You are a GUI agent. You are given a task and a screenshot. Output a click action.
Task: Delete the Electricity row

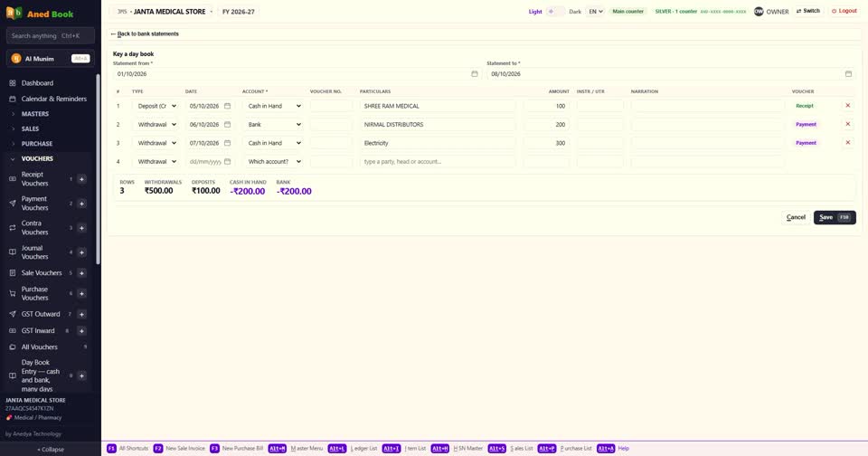click(847, 142)
